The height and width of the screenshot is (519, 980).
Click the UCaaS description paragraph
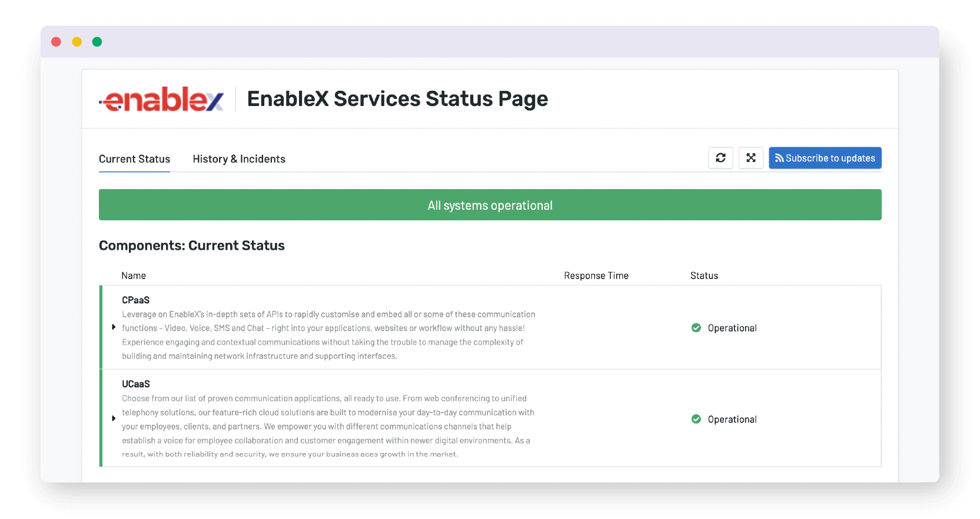click(x=328, y=426)
